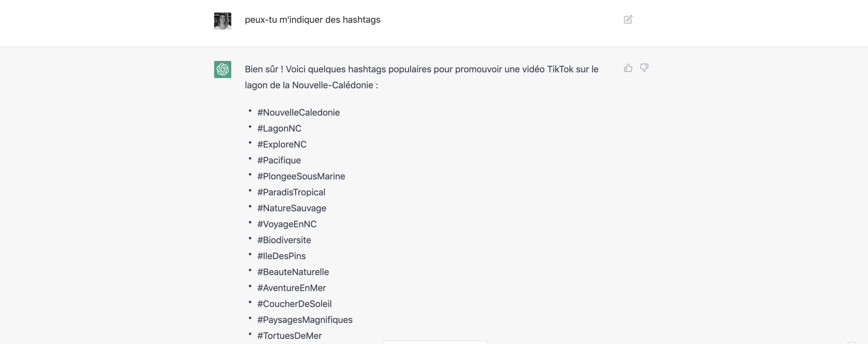Click the #VoyageEnNC hashtag

tap(287, 224)
